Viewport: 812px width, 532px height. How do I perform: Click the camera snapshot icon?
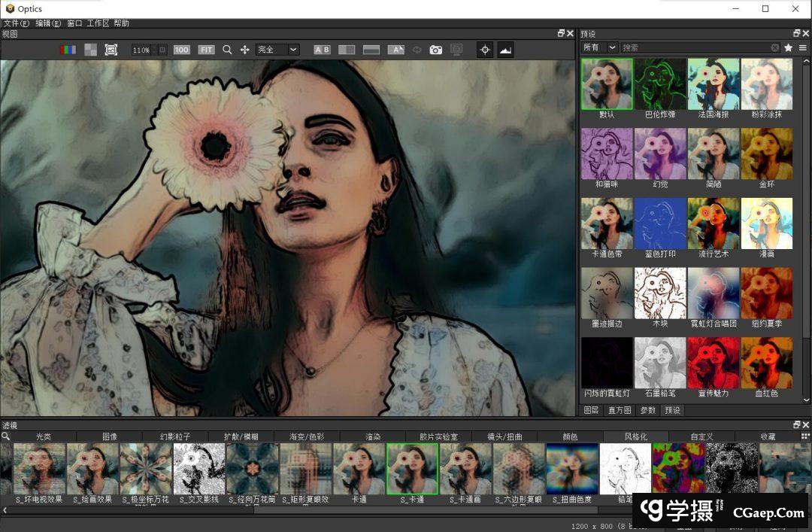click(436, 50)
